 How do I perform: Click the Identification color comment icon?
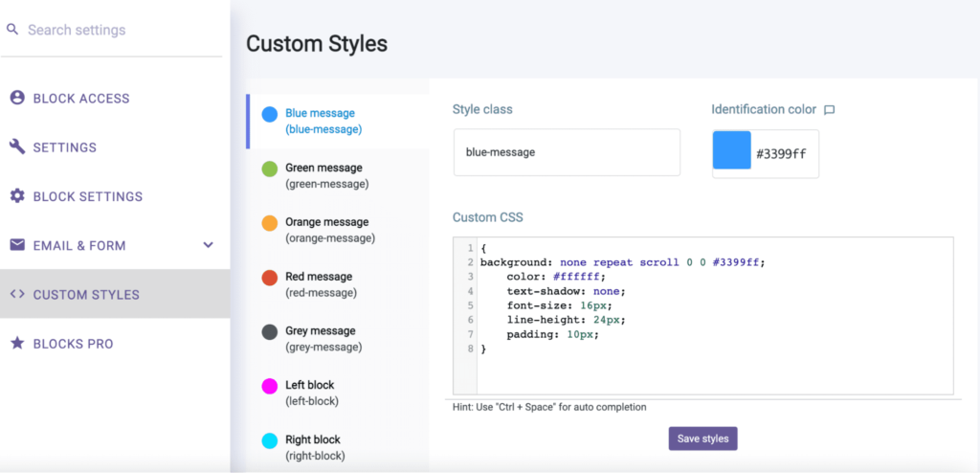tap(830, 110)
